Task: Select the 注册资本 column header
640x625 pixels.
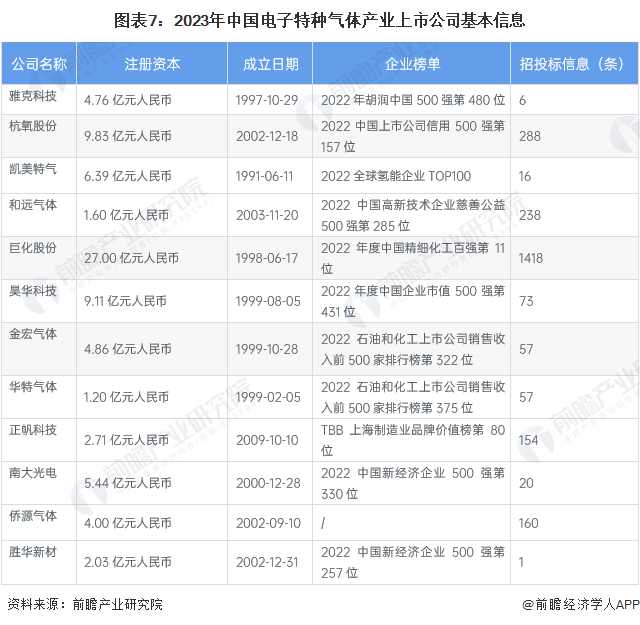Action: pos(152,64)
